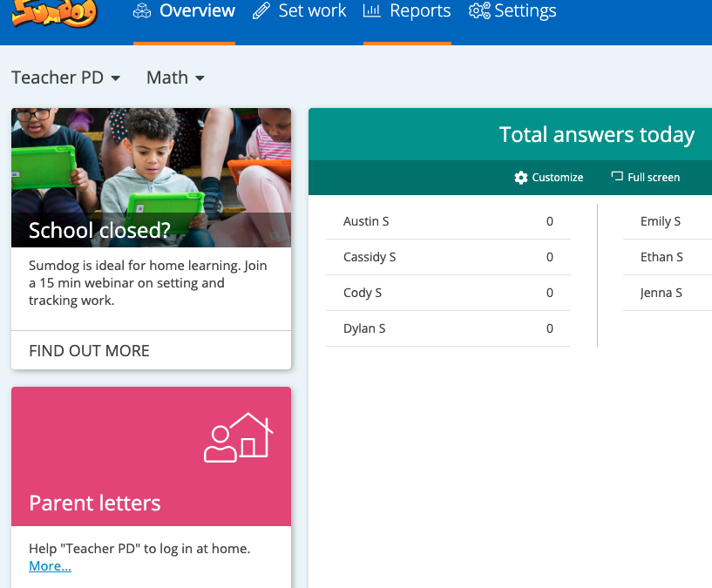Click Dylan S's answer count
This screenshot has height=588, width=712.
tap(549, 328)
